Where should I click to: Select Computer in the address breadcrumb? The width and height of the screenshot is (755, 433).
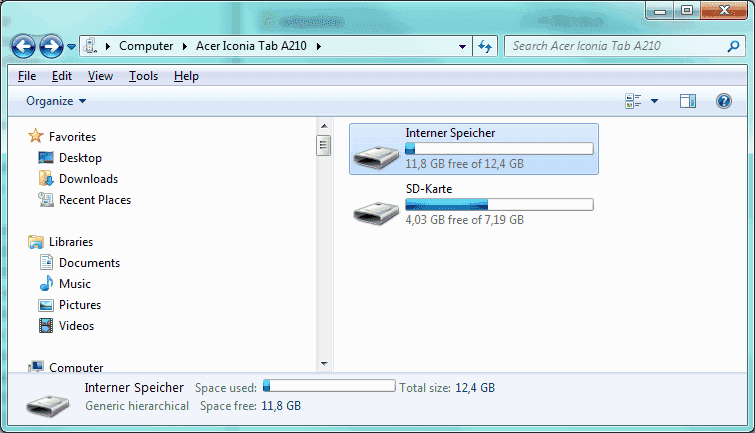(146, 46)
